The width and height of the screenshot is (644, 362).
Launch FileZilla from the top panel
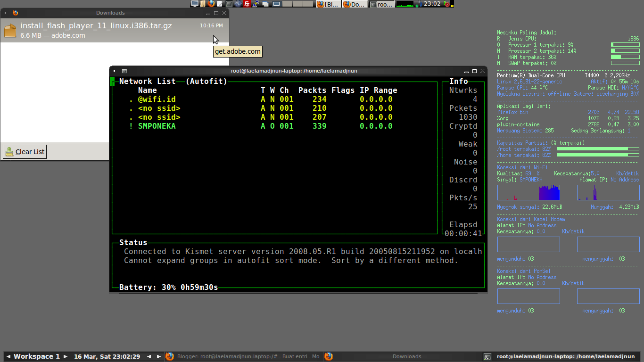[x=247, y=4]
